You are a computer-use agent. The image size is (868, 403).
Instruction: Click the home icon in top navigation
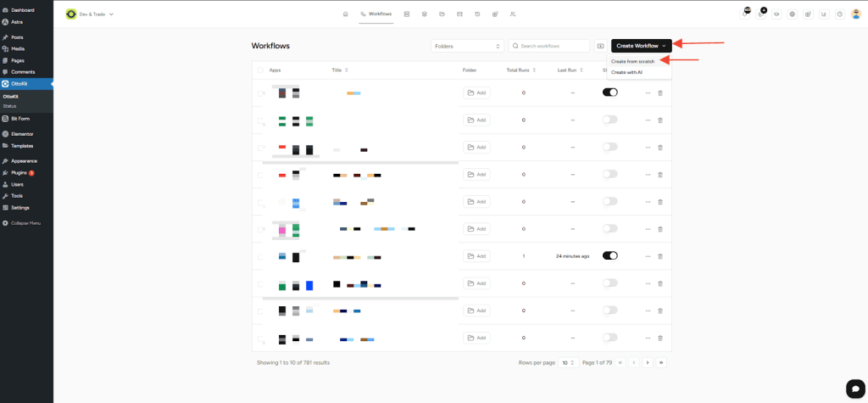345,14
